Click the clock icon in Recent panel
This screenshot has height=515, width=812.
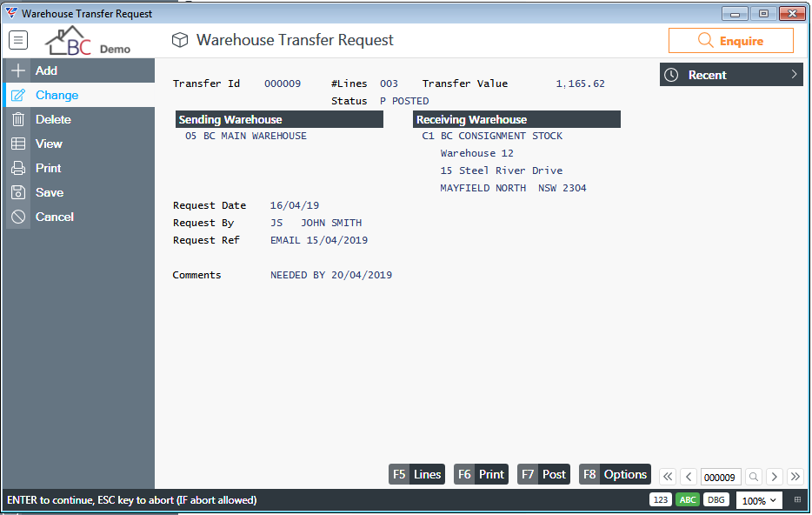pos(671,75)
